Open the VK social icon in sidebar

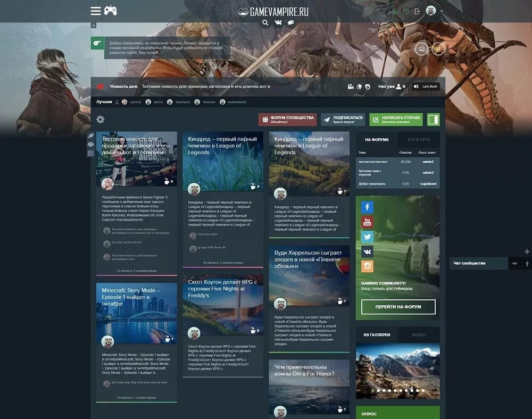point(367,252)
